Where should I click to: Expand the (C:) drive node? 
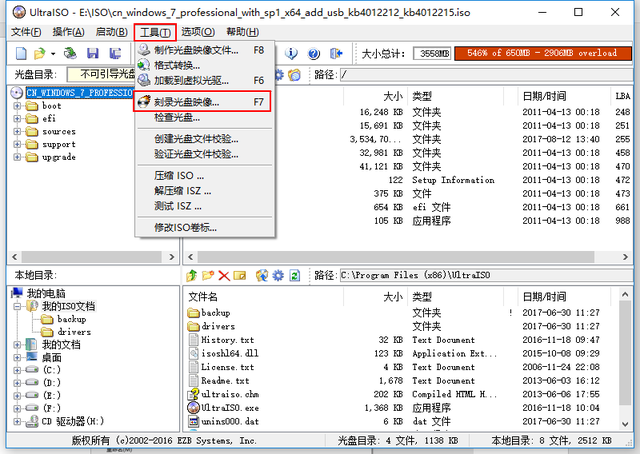[17, 370]
